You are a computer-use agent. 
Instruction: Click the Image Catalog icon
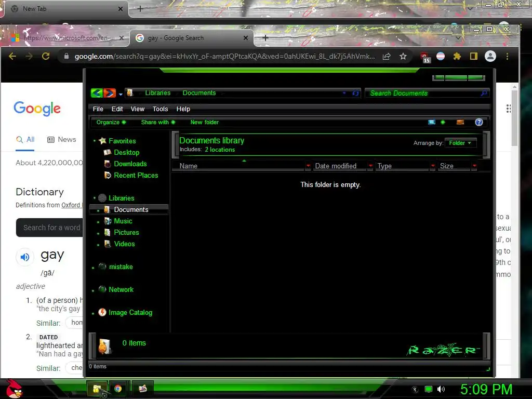102,312
